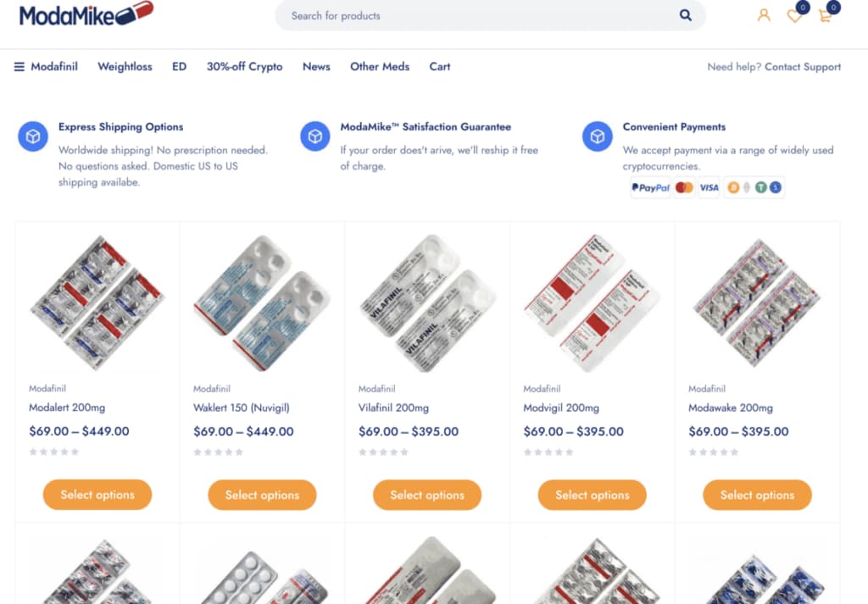The height and width of the screenshot is (604, 868).
Task: Click the Waklert 150 (Nuvigil) product image
Action: click(263, 302)
